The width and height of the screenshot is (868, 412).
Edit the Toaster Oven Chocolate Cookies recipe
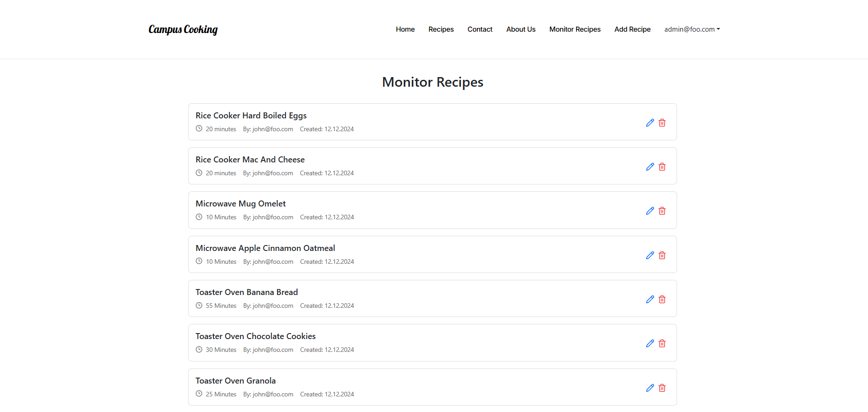pyautogui.click(x=650, y=343)
